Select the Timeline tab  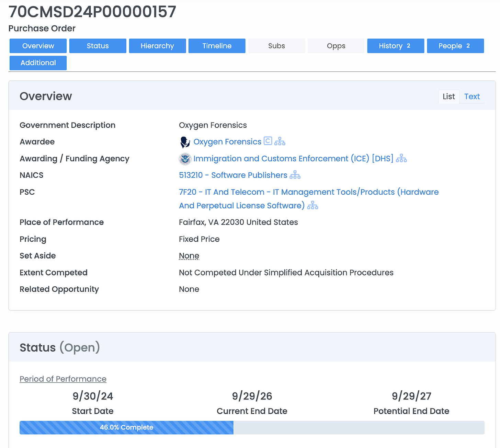pos(217,46)
